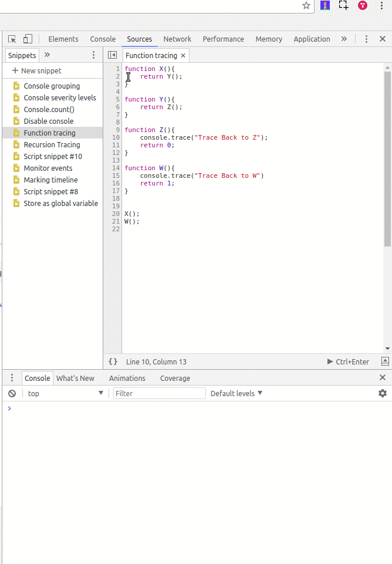Open the snippets pane three-dot menu
The image size is (392, 564).
pyautogui.click(x=93, y=55)
